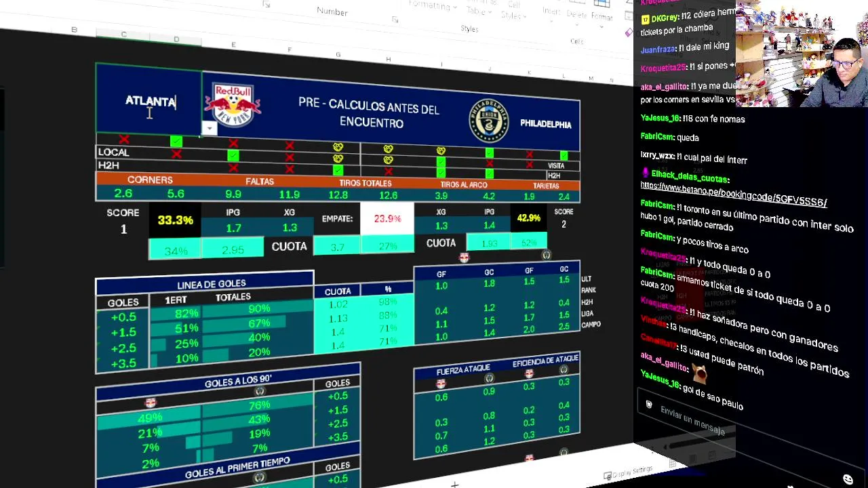Click the yellow 33.3% cell

175,220
